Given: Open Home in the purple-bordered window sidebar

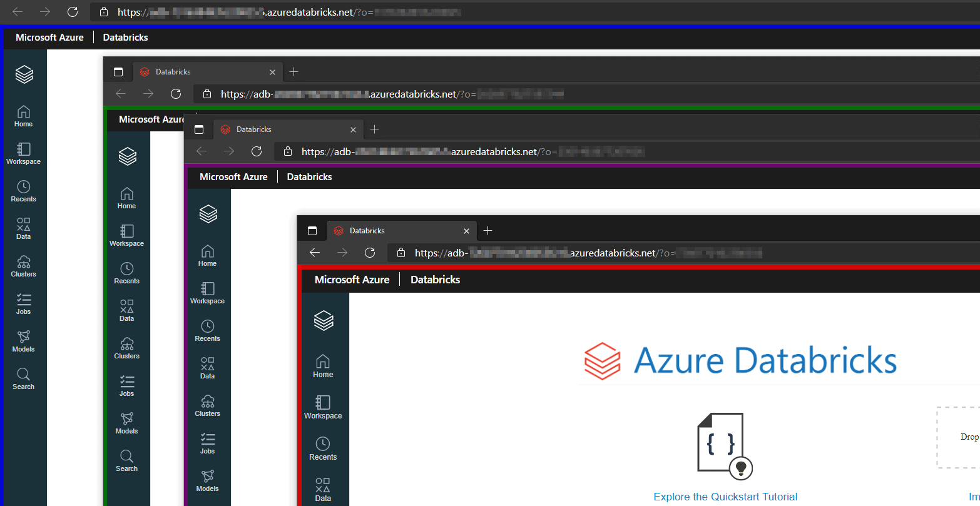Looking at the screenshot, I should pos(207,256).
